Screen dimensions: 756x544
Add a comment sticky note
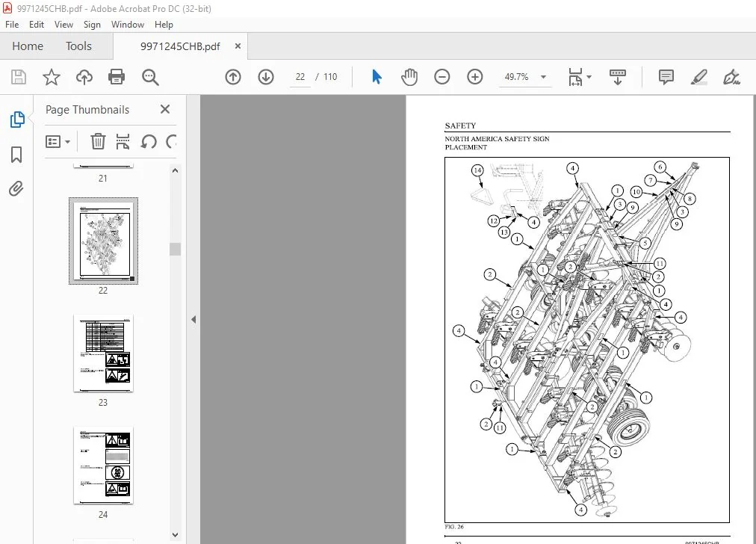click(x=666, y=77)
